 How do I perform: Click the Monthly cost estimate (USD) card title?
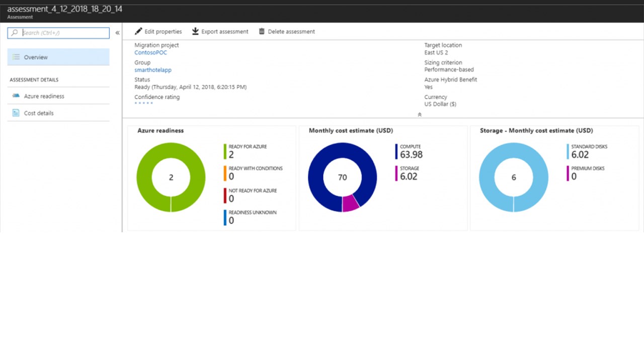(x=351, y=130)
